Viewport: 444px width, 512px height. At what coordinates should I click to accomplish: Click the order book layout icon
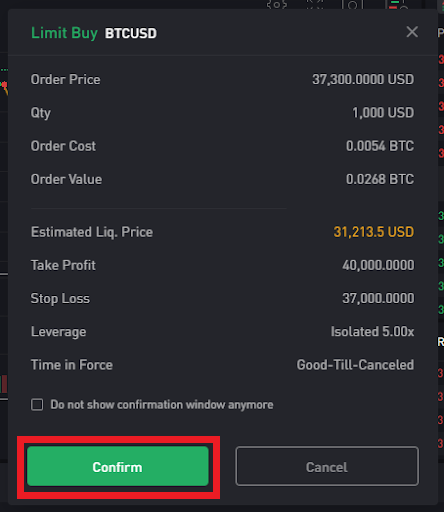pos(398,5)
